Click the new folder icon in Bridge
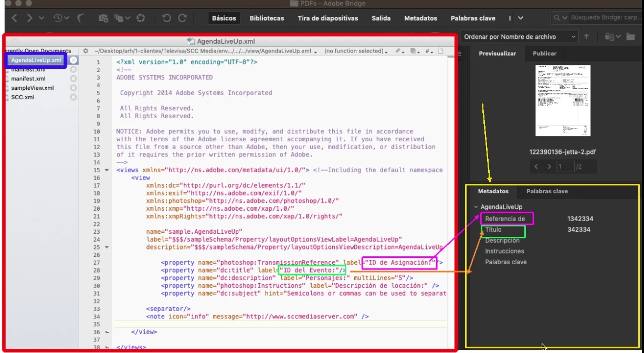The height and width of the screenshot is (353, 644). [630, 36]
